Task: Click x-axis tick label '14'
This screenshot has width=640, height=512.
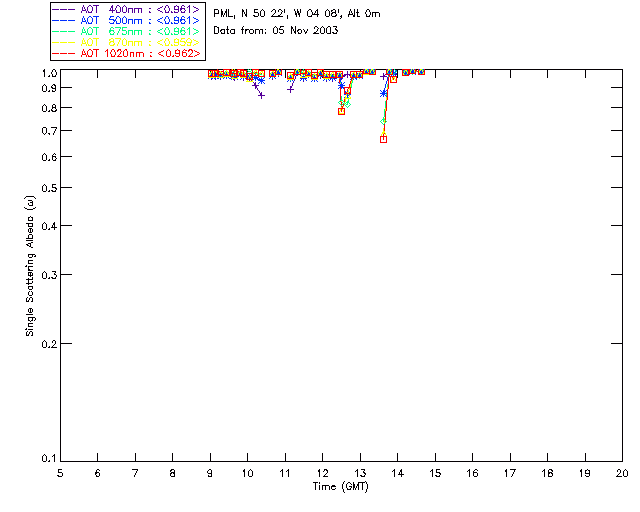Action: point(398,473)
